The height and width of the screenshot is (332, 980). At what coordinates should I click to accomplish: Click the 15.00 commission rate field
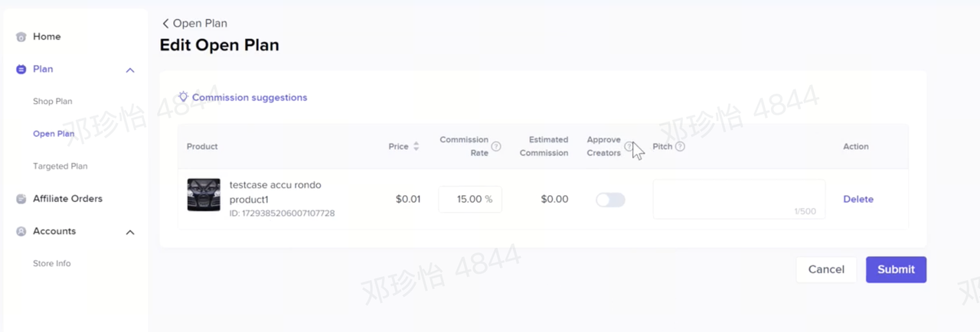click(470, 199)
